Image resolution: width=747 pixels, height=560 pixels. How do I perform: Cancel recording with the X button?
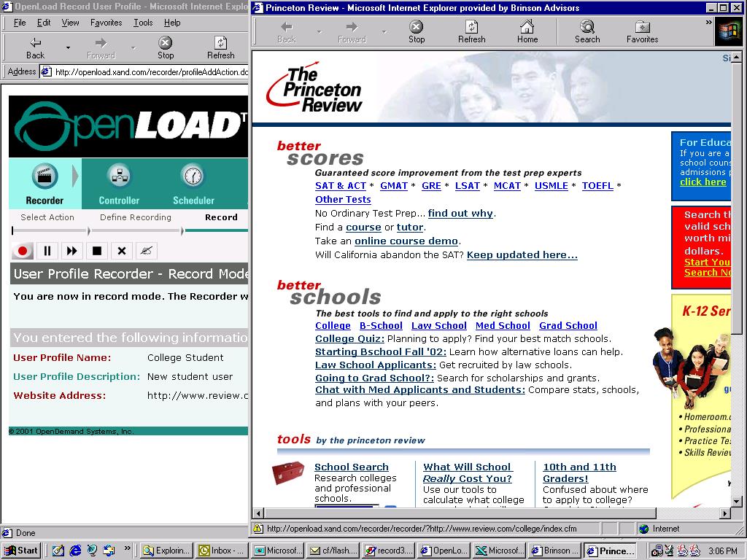(122, 251)
